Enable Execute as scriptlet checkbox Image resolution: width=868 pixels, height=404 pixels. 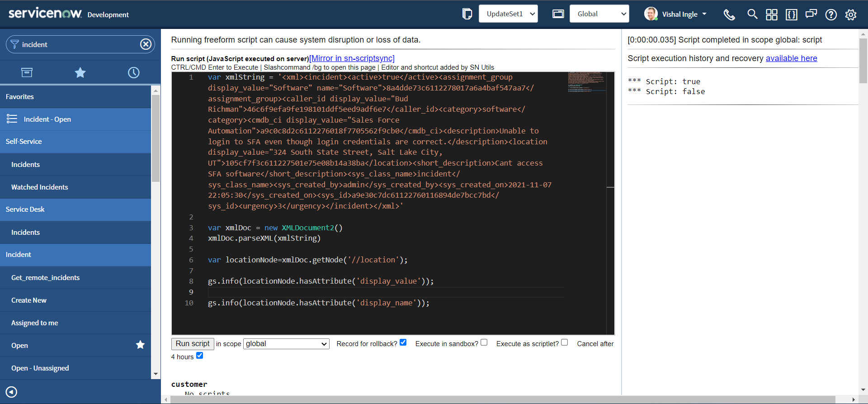(x=565, y=342)
